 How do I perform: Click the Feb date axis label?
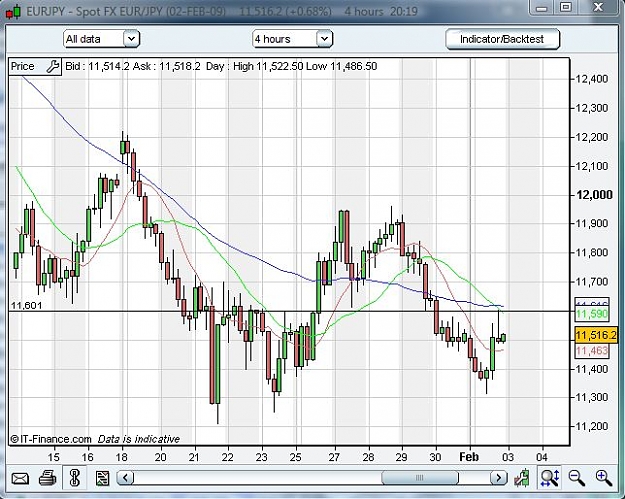tap(469, 457)
